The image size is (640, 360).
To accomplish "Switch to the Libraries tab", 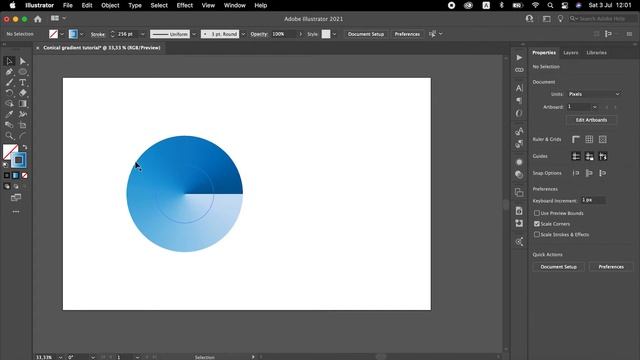I will click(x=596, y=53).
